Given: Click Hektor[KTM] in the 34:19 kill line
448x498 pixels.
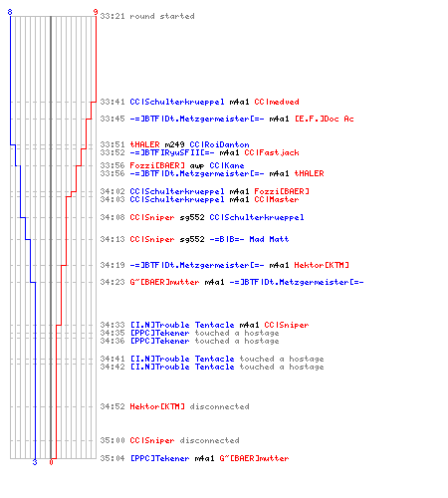Looking at the screenshot, I should [x=322, y=265].
